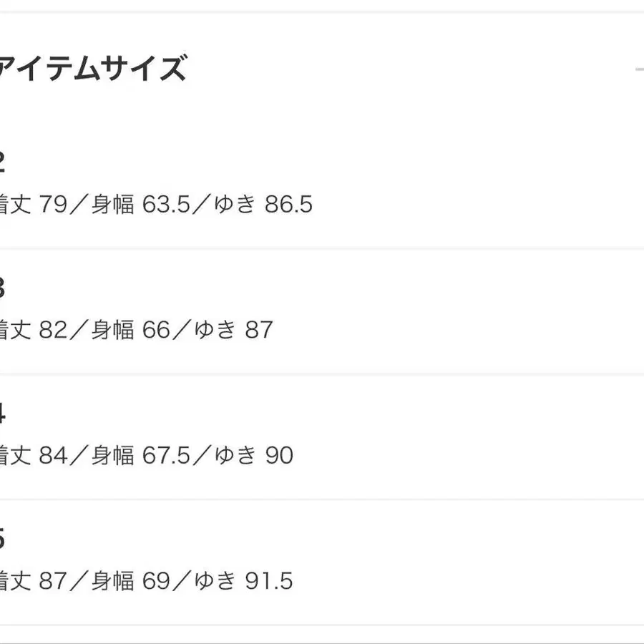644x644 pixels.
Task: Click the アイテムサイズ section heading
Action: 92,70
